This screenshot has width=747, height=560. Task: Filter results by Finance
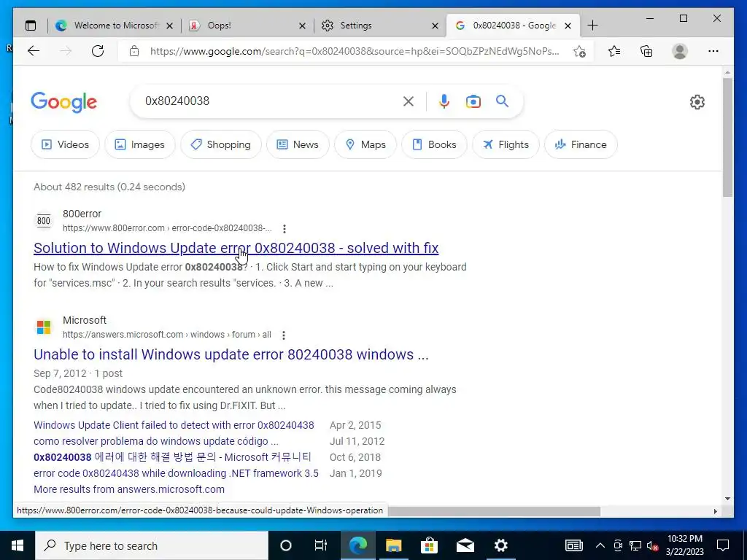point(581,144)
